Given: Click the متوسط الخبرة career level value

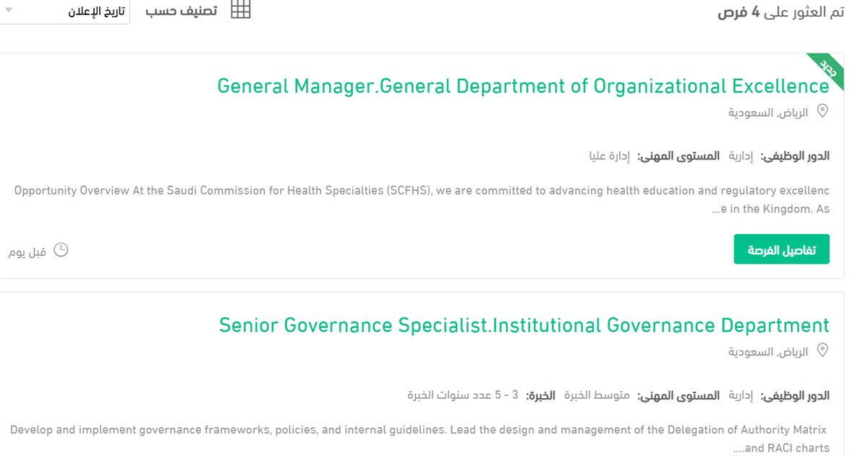Looking at the screenshot, I should coord(602,395).
